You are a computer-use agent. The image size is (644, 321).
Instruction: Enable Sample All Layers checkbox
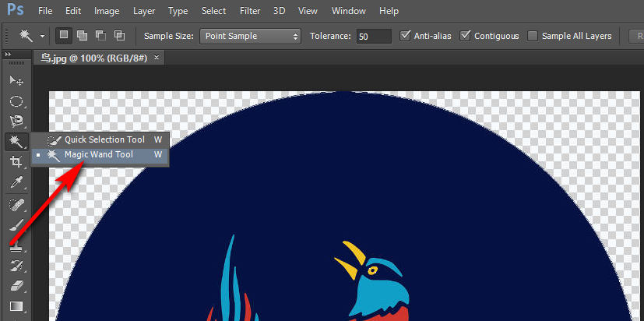tap(533, 36)
